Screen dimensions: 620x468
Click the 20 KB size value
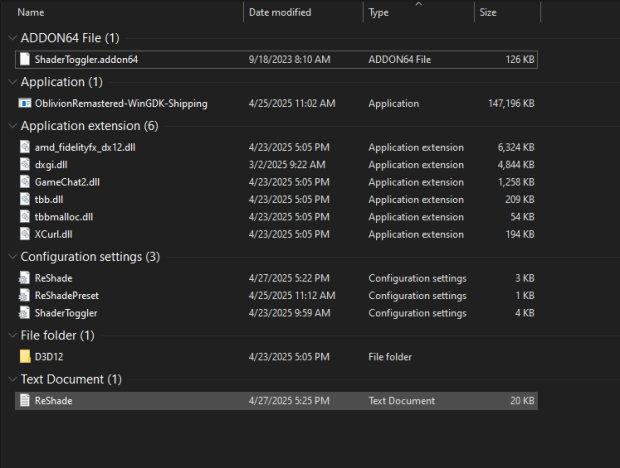[x=522, y=400]
